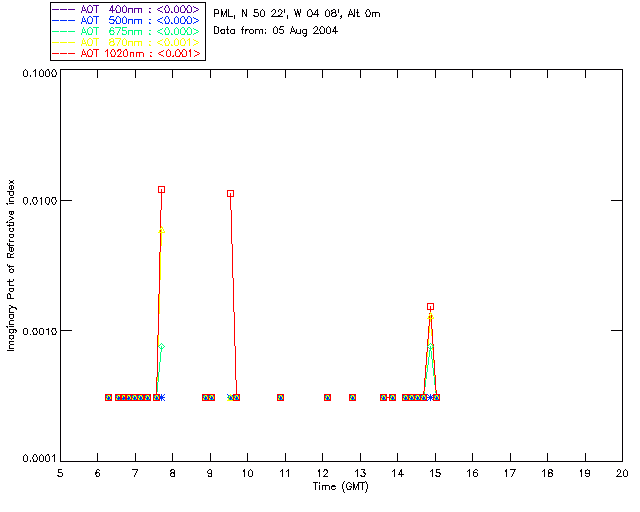Click the 0.0001 y-axis tick label
This screenshot has height=512, width=640.
(39, 459)
